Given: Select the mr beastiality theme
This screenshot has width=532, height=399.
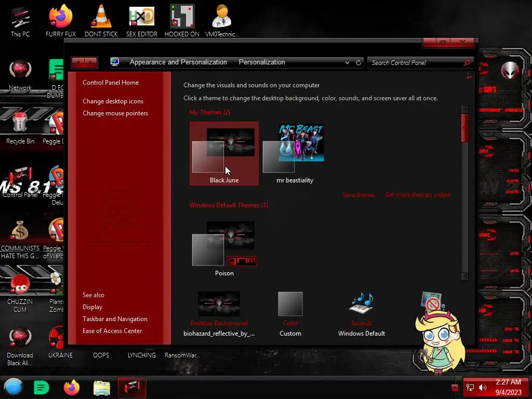Looking at the screenshot, I should point(295,154).
